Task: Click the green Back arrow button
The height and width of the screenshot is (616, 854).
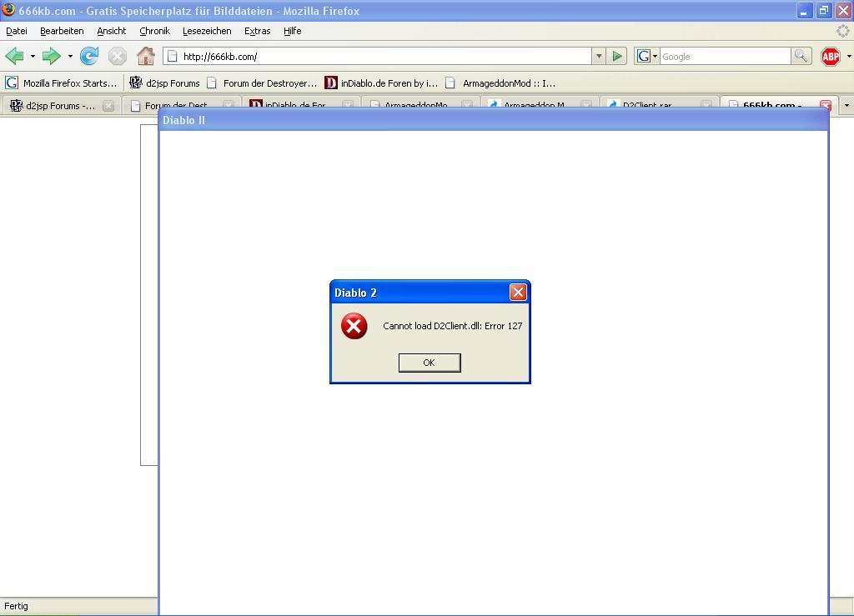Action: click(x=14, y=57)
